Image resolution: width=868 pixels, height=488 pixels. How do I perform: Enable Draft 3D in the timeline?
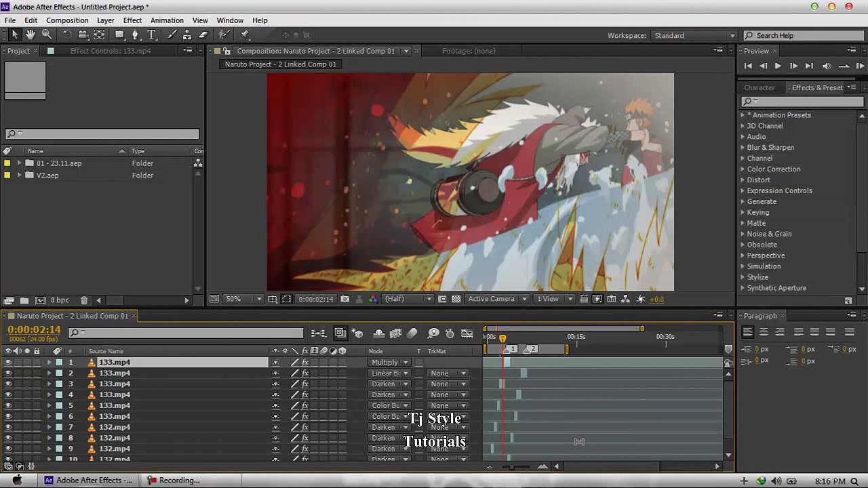357,333
